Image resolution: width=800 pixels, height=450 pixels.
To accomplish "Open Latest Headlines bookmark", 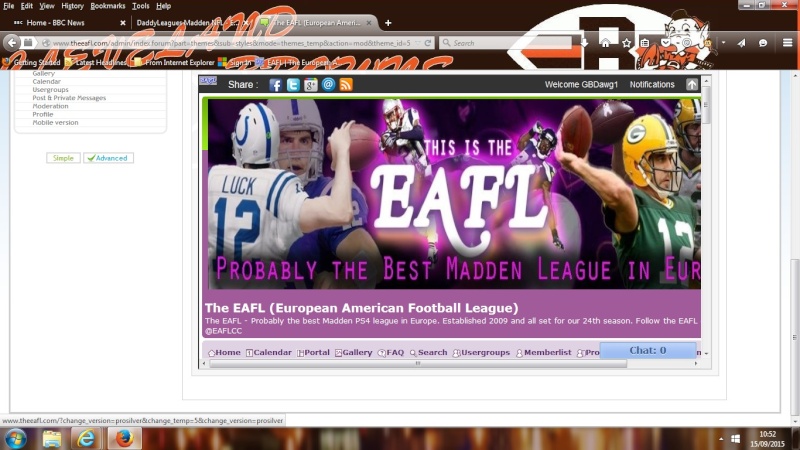I will tap(96, 63).
